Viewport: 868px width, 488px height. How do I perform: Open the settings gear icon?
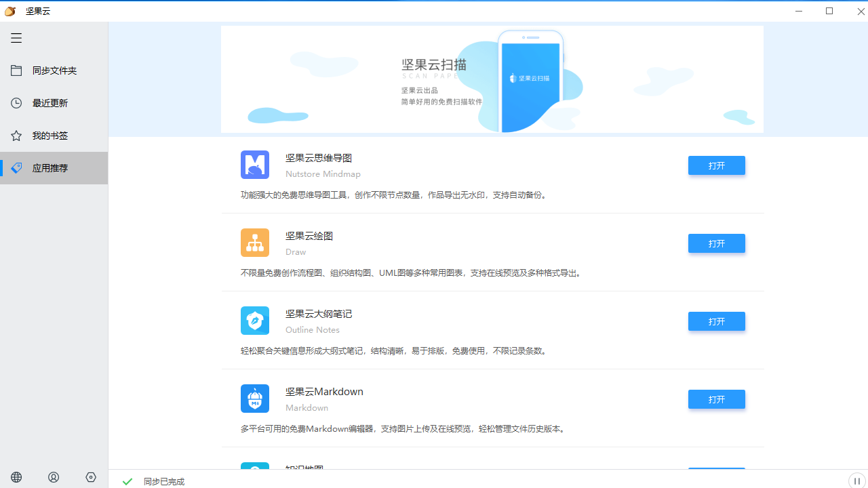[x=91, y=477]
